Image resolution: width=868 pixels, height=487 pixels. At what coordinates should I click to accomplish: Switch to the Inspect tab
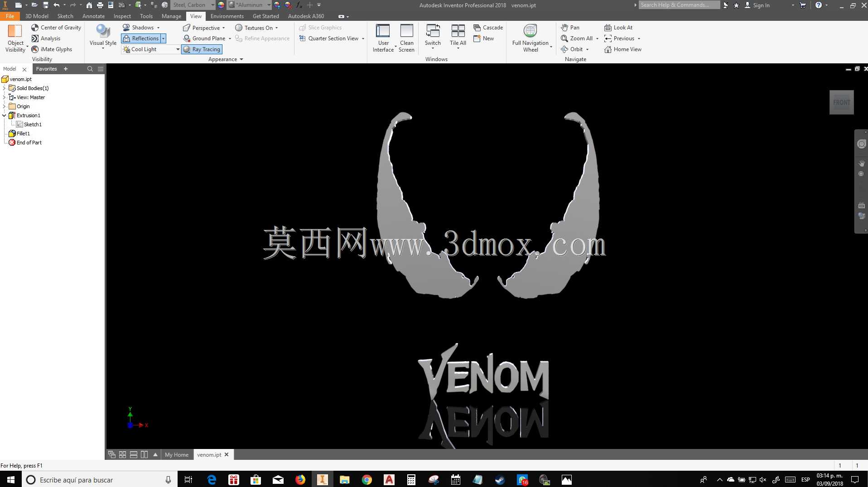[122, 16]
